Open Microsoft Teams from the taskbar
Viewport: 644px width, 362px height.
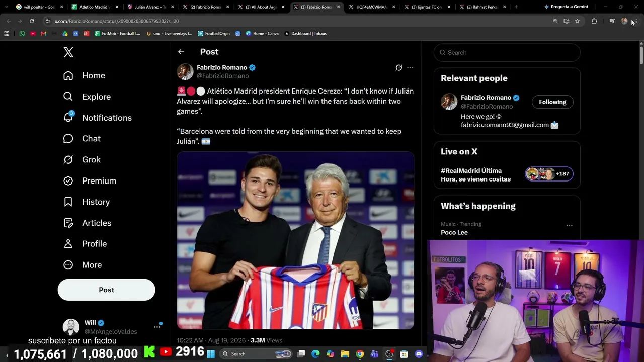coord(374,354)
